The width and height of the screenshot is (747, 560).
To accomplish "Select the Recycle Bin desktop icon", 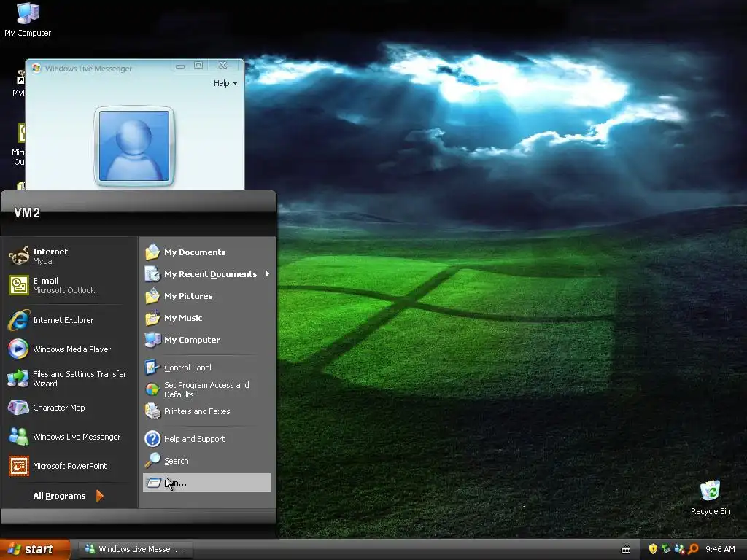I will [711, 497].
